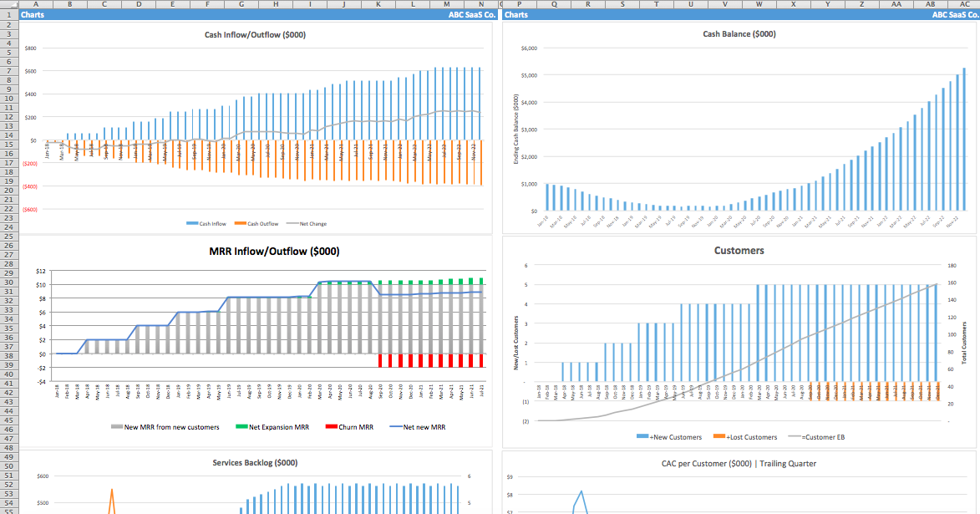Select column AB header
Screen dimensions: 980x514
coord(930,4)
